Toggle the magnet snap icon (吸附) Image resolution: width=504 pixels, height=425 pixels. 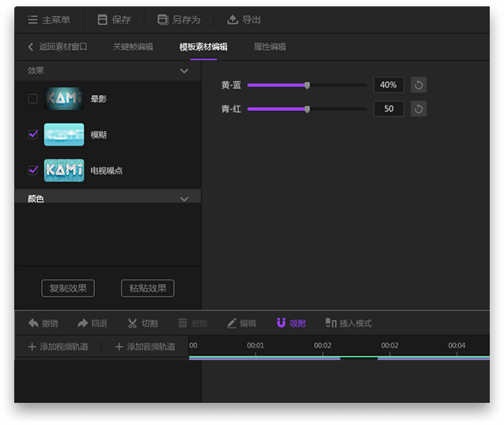point(281,323)
